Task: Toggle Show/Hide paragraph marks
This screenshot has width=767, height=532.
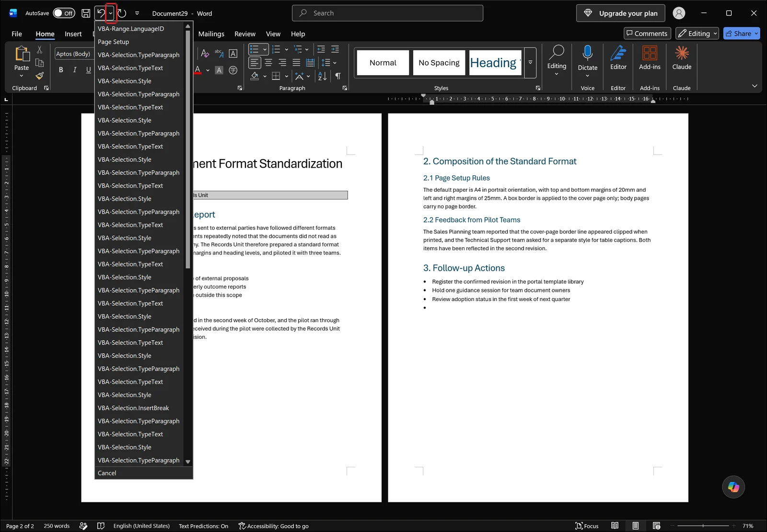Action: click(338, 76)
